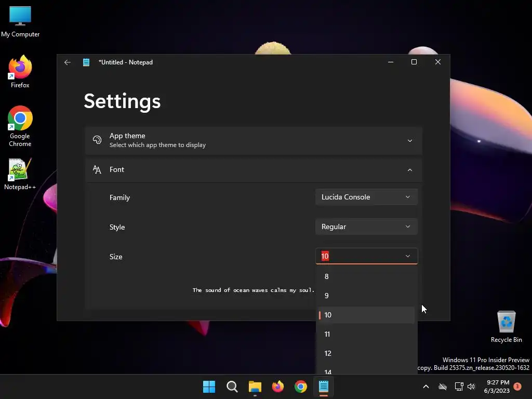Click the App theme palette icon
This screenshot has width=532, height=399.
[97, 140]
